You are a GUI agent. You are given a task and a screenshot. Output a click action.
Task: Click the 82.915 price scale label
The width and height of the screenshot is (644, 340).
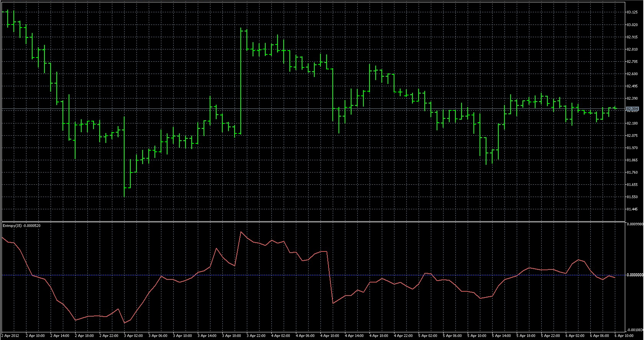click(632, 37)
